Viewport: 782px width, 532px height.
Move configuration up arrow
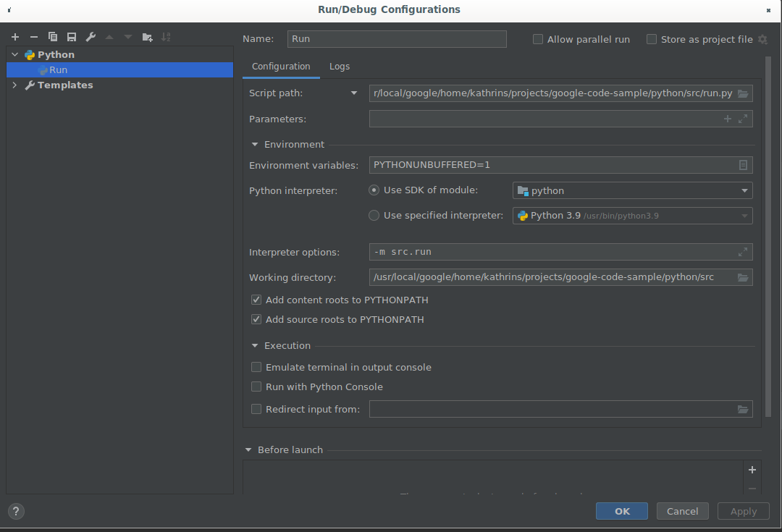(109, 37)
